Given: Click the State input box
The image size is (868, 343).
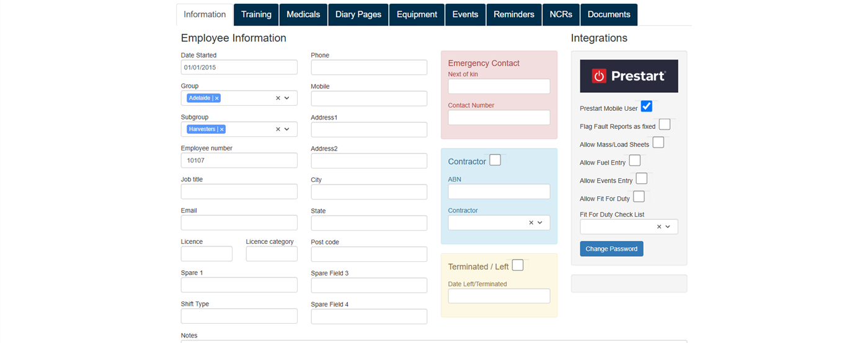Looking at the screenshot, I should point(369,223).
